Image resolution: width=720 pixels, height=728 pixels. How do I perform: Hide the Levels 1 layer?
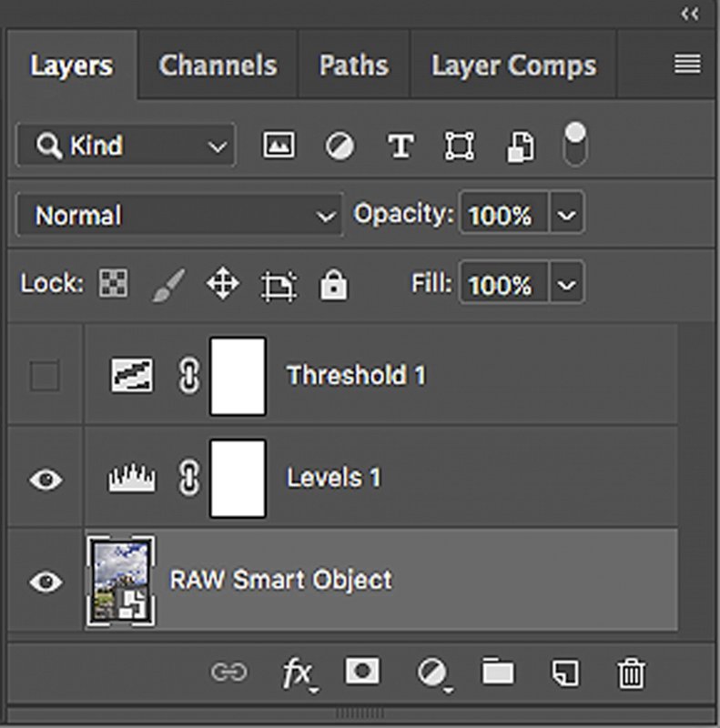[x=46, y=479]
